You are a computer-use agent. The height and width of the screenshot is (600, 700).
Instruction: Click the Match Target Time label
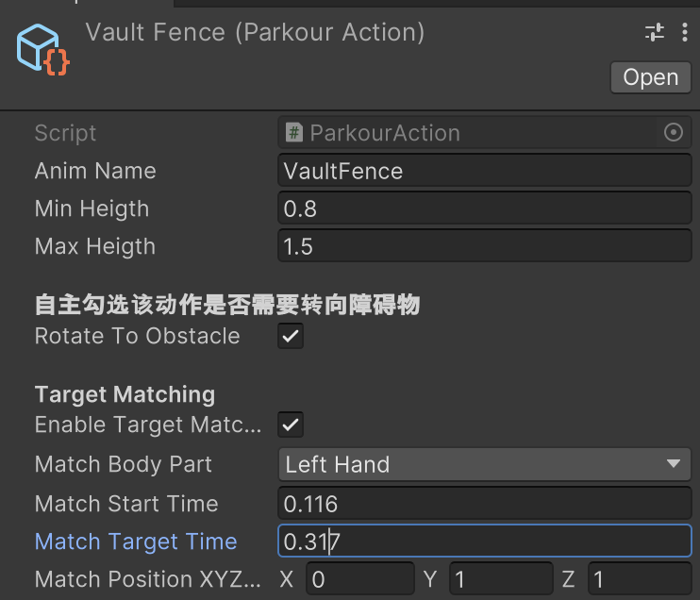coord(136,542)
